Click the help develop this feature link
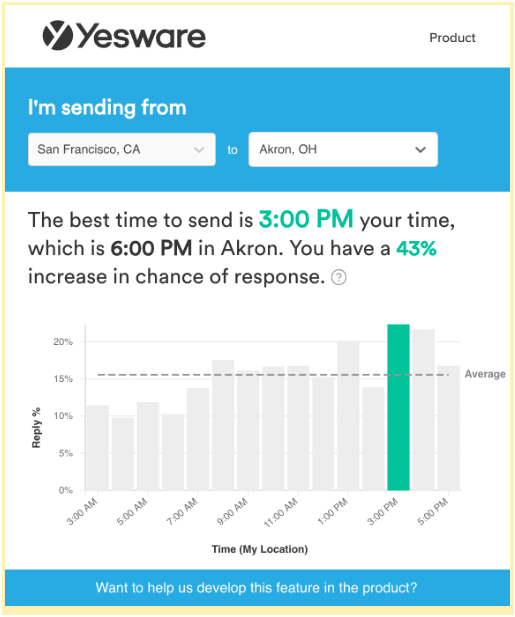This screenshot has height=617, width=515. pyautogui.click(x=256, y=587)
